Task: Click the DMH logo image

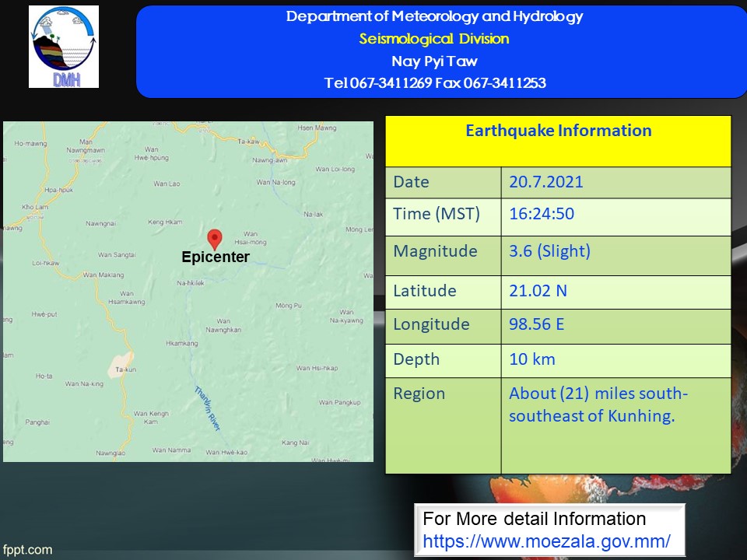Action: [x=64, y=47]
